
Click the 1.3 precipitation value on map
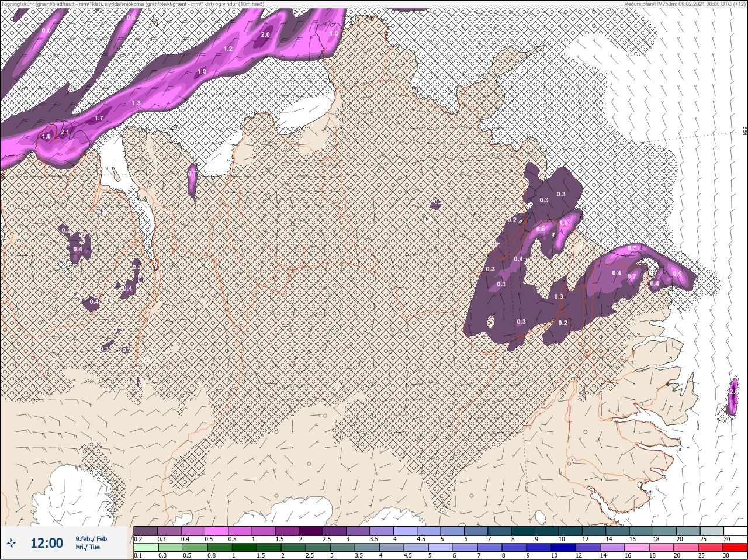coord(136,103)
